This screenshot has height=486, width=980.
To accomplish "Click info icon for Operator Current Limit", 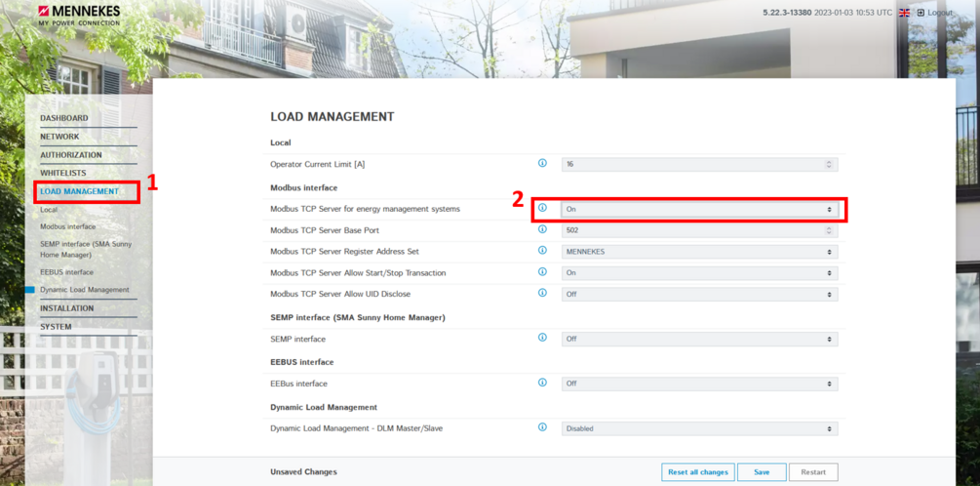I will click(542, 163).
